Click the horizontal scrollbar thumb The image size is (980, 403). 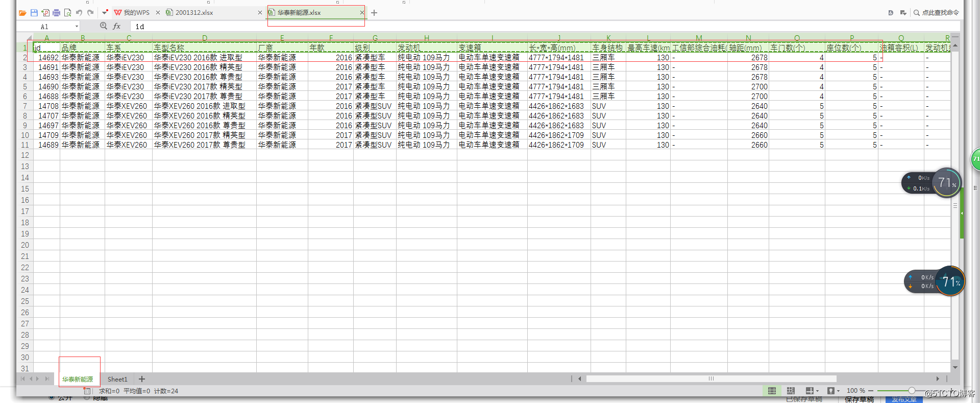[x=711, y=378]
